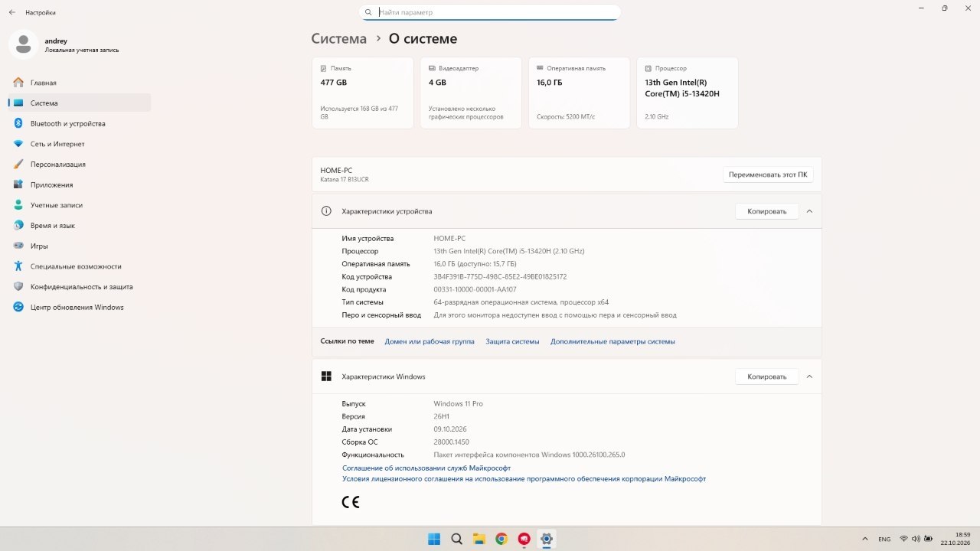Open Защита системы link
Screen dimensions: 980x551
pos(512,341)
